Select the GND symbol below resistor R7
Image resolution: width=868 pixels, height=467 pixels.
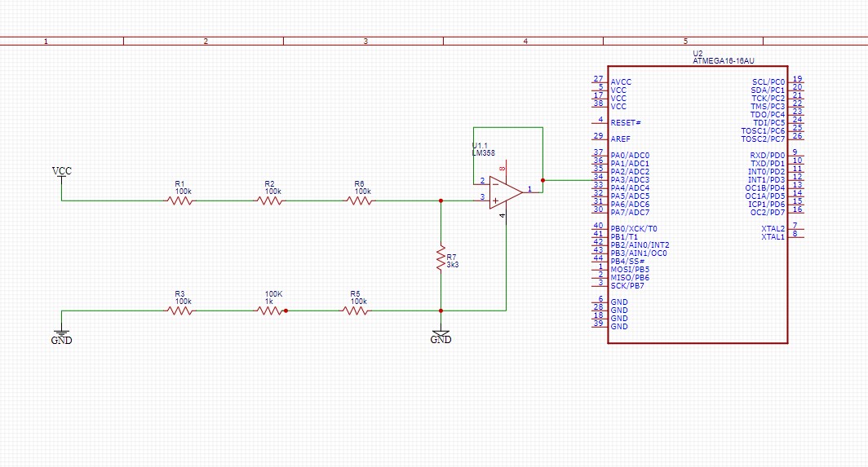click(x=441, y=337)
